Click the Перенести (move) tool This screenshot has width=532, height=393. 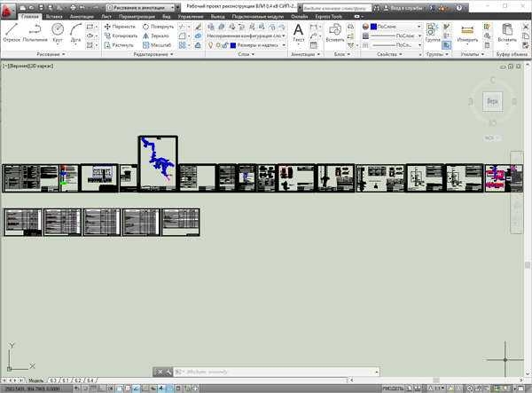(120, 27)
